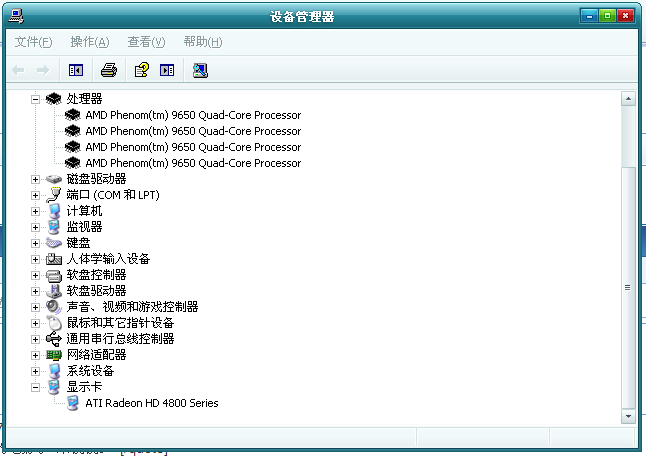Select the 网络适配器 category label
This screenshot has height=457, width=646.
pos(96,355)
